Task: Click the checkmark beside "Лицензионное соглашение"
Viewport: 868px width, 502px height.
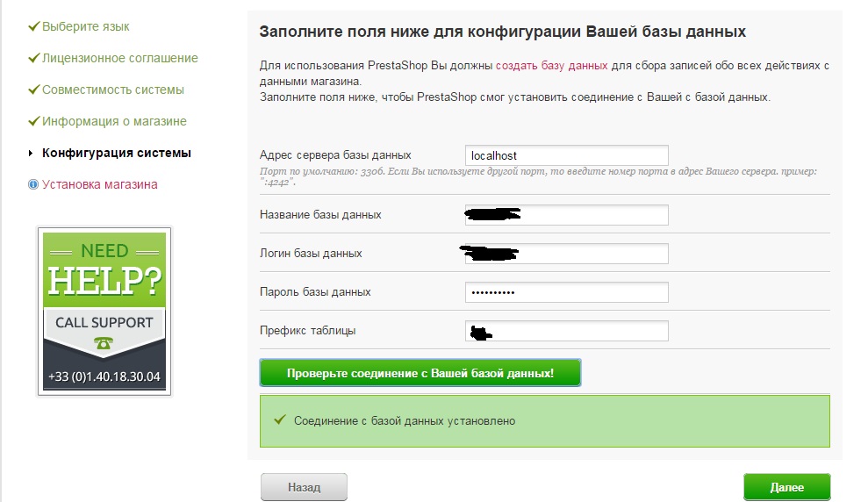Action: pyautogui.click(x=34, y=58)
